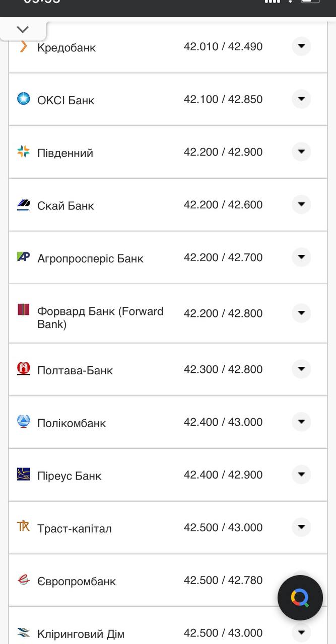Image resolution: width=336 pixels, height=644 pixels.
Task: Tap the round floating search button
Action: (x=300, y=598)
